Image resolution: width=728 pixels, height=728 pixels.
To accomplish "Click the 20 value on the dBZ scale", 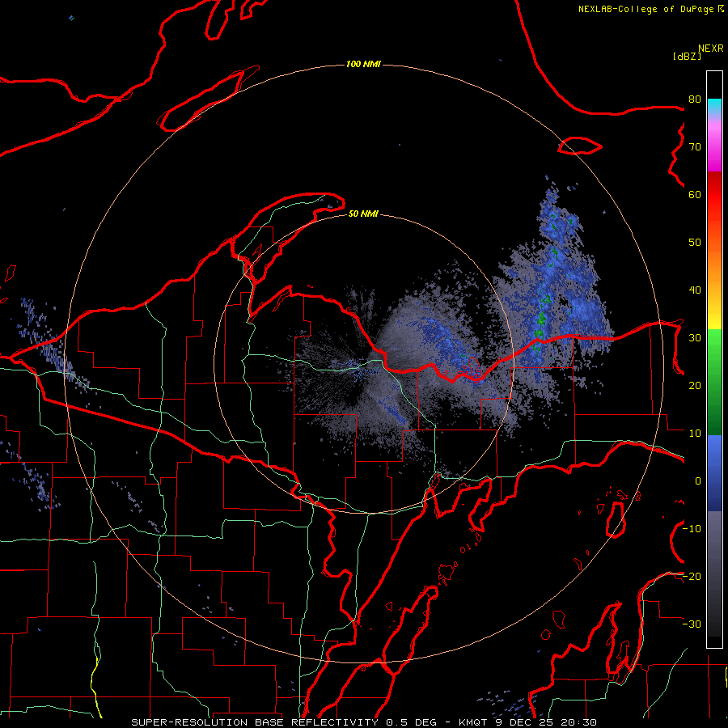I will (x=695, y=385).
